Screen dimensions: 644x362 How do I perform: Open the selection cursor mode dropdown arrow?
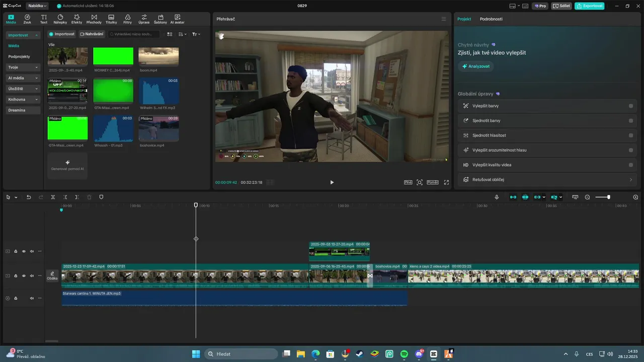pos(16,198)
